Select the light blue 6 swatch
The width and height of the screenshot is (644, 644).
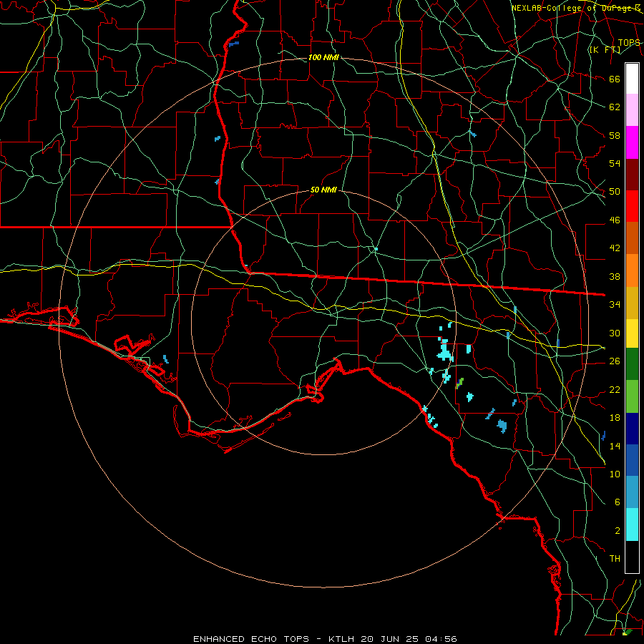(x=632, y=492)
